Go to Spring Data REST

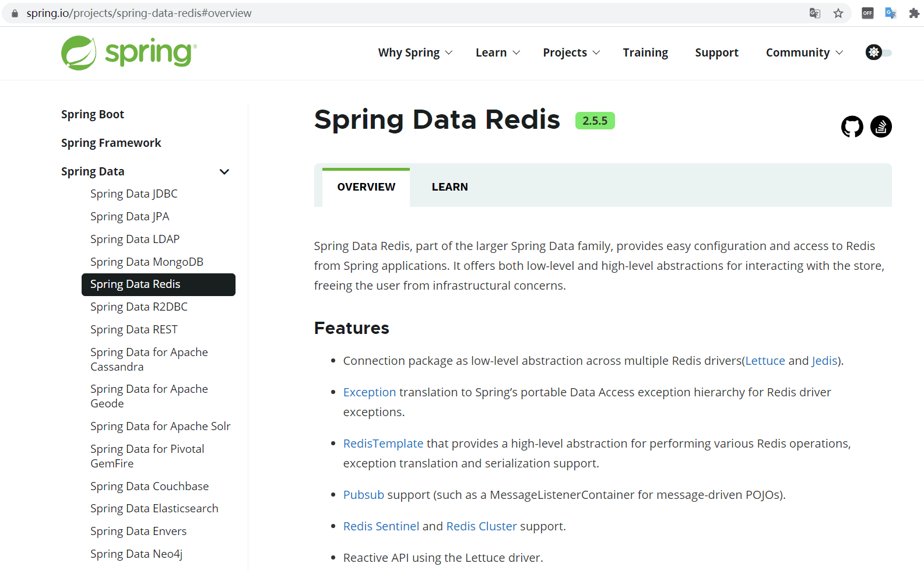(x=133, y=329)
